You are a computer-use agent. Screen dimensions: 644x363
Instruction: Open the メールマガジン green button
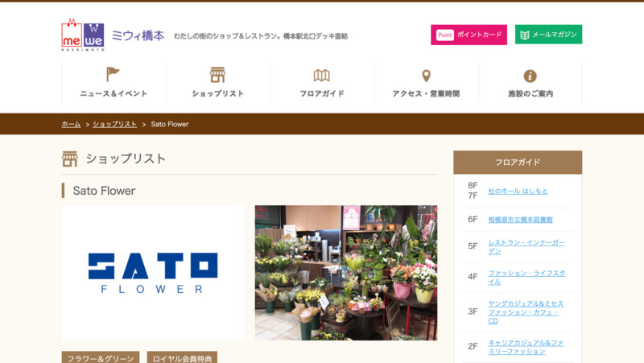(548, 35)
